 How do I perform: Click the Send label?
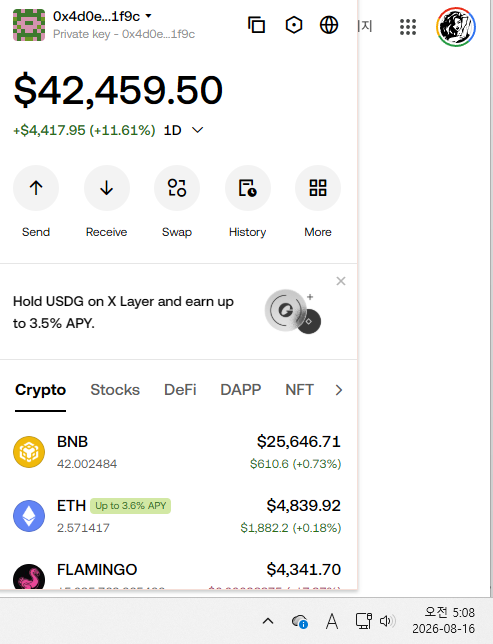point(36,232)
